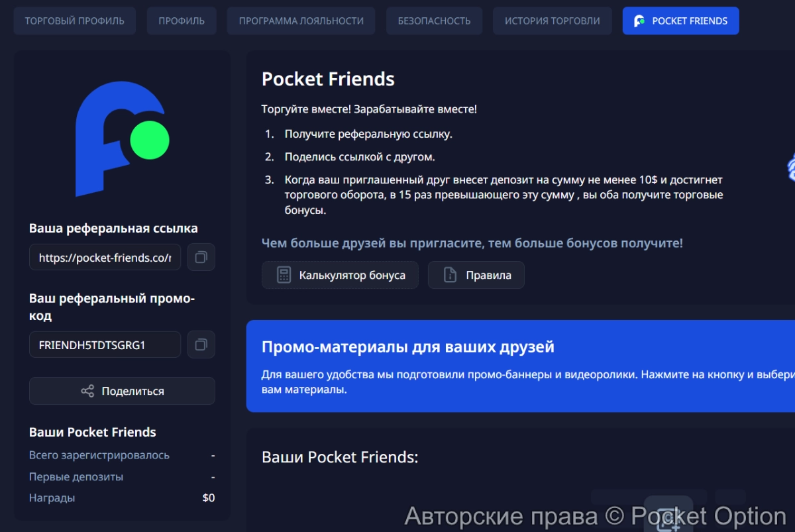The image size is (795, 532).
Task: Go to the Безопасность tab
Action: coord(434,21)
